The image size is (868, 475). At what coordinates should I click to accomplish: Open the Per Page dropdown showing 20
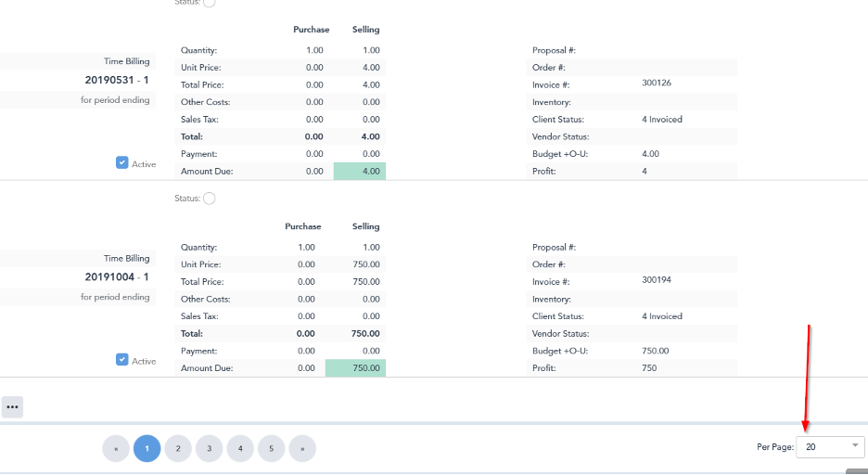[x=830, y=447]
